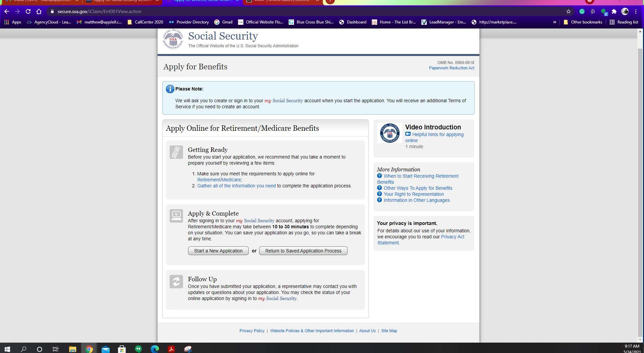Close the active Apply for Benefits tab

pos(237,1)
